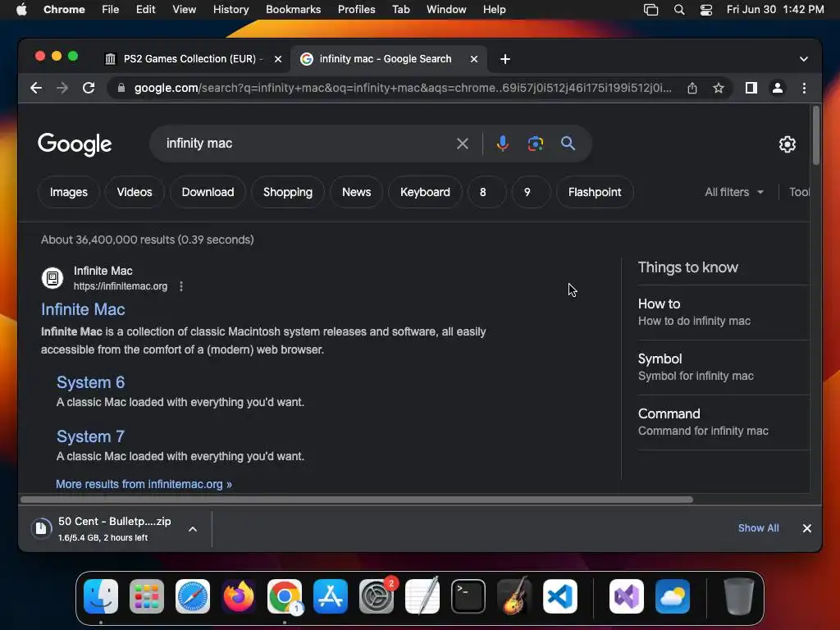The width and height of the screenshot is (840, 630).
Task: Bookmark this page with the star icon
Action: [x=719, y=88]
